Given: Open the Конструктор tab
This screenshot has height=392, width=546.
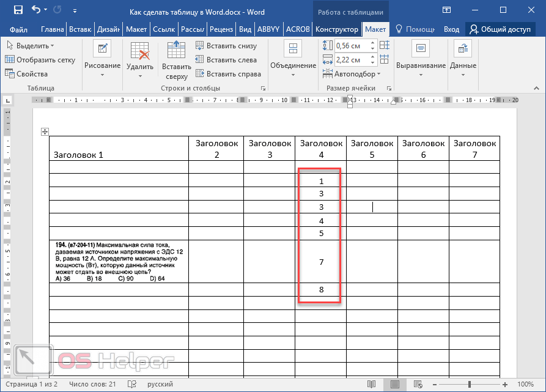Looking at the screenshot, I should pyautogui.click(x=336, y=29).
